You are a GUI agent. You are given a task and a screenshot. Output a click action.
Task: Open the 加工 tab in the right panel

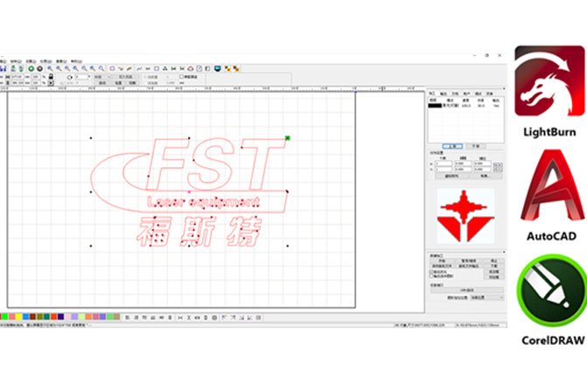[432, 94]
